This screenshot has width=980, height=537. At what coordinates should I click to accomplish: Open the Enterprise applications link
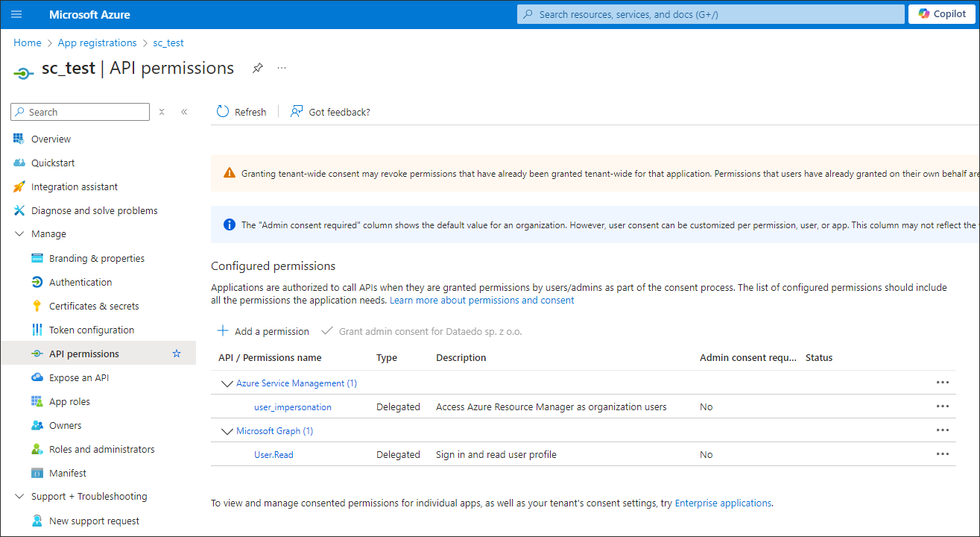[722, 503]
